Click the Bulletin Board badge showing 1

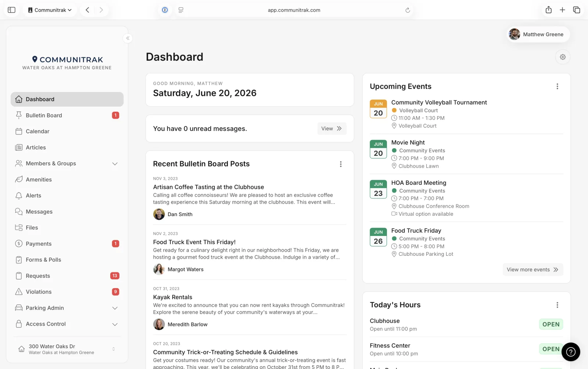pos(115,115)
